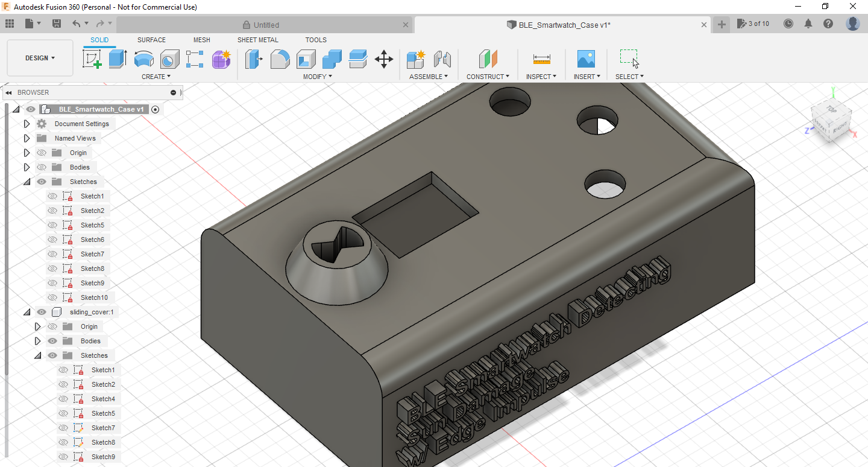
Task: Open the SHEET METAL ribbon tab
Action: pos(257,39)
